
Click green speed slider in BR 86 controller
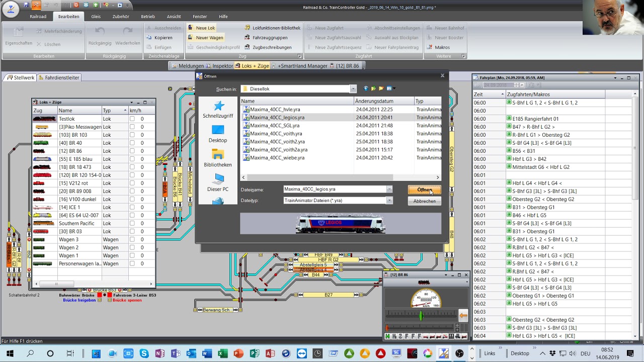(421, 315)
